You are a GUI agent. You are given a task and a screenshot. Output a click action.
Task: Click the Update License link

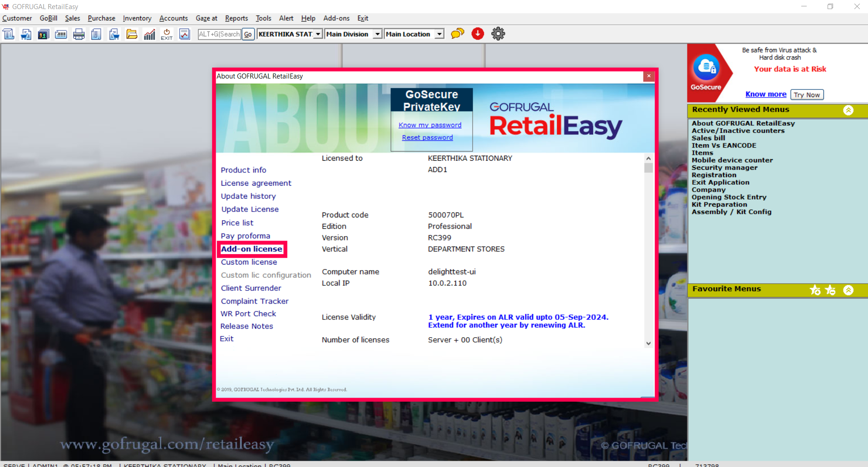250,209
